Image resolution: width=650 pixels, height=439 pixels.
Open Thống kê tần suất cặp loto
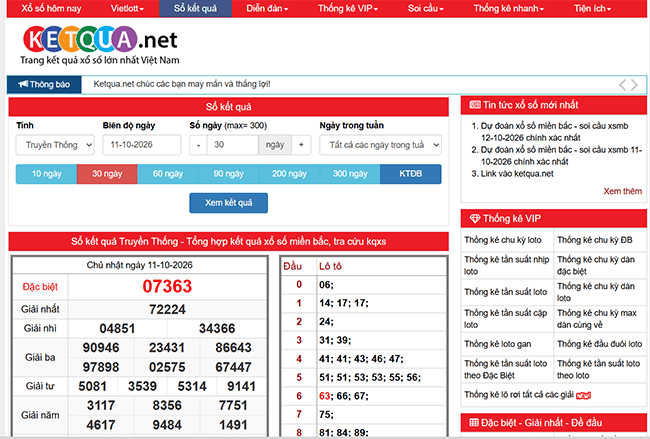point(506,318)
